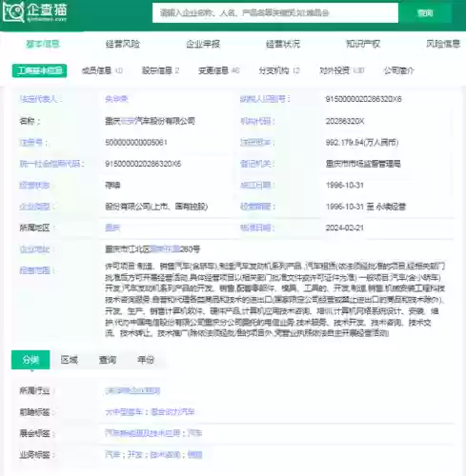Click registration number 500000000005061
The height and width of the screenshot is (476, 466).
tap(136, 143)
